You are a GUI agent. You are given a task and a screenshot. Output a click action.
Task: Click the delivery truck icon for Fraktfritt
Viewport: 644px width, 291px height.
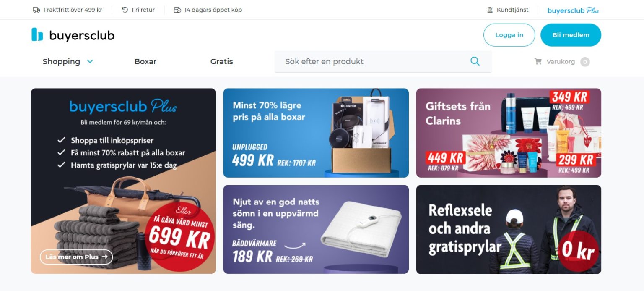click(36, 10)
